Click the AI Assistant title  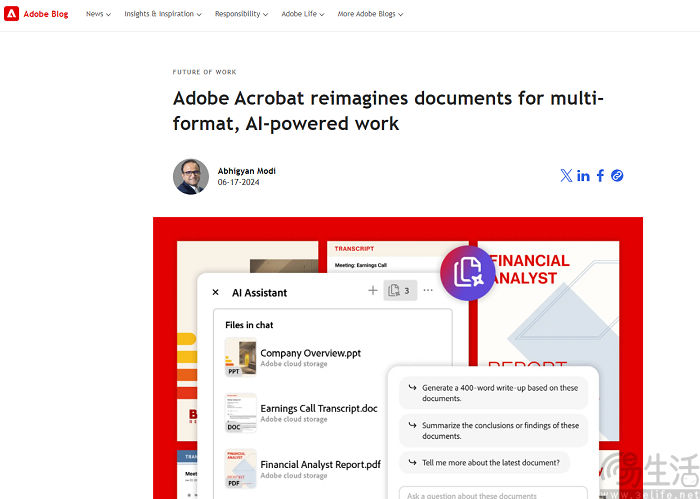pyautogui.click(x=259, y=293)
